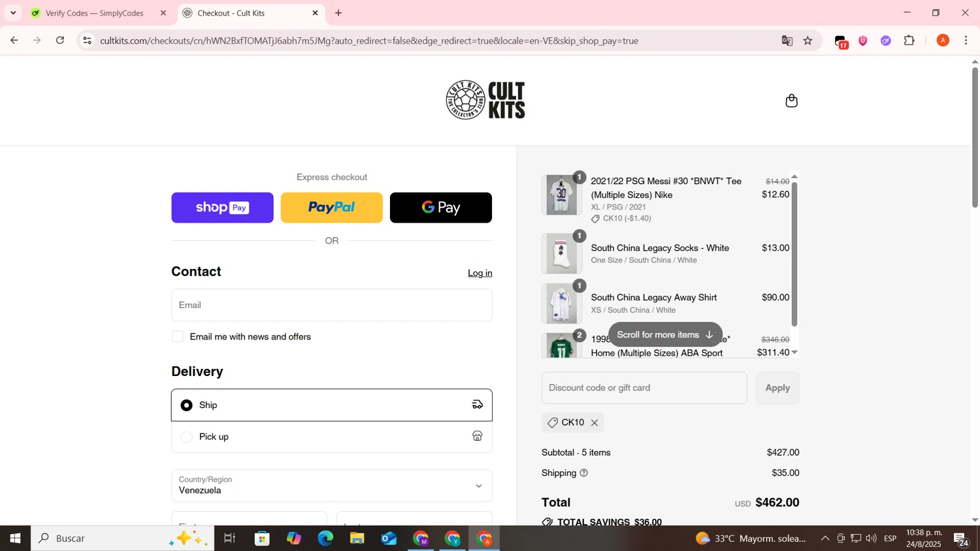The image size is (980, 551).
Task: Open site information icon in address bar
Action: tap(87, 40)
